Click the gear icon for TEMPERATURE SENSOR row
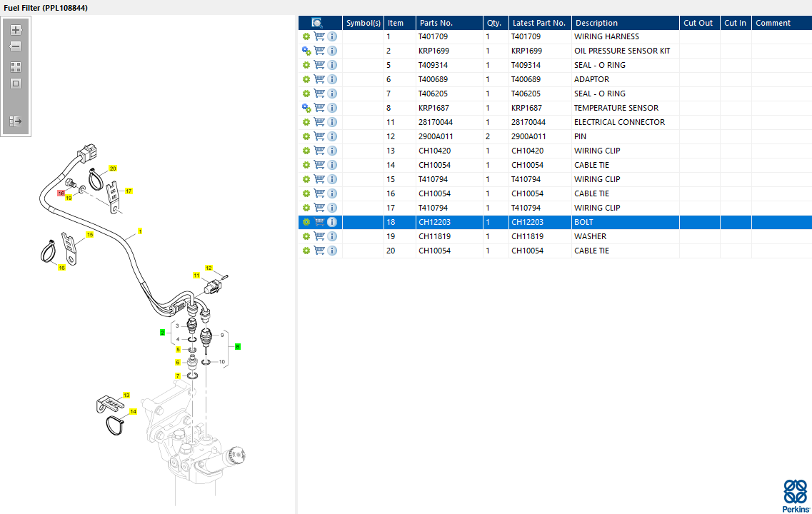 point(306,108)
